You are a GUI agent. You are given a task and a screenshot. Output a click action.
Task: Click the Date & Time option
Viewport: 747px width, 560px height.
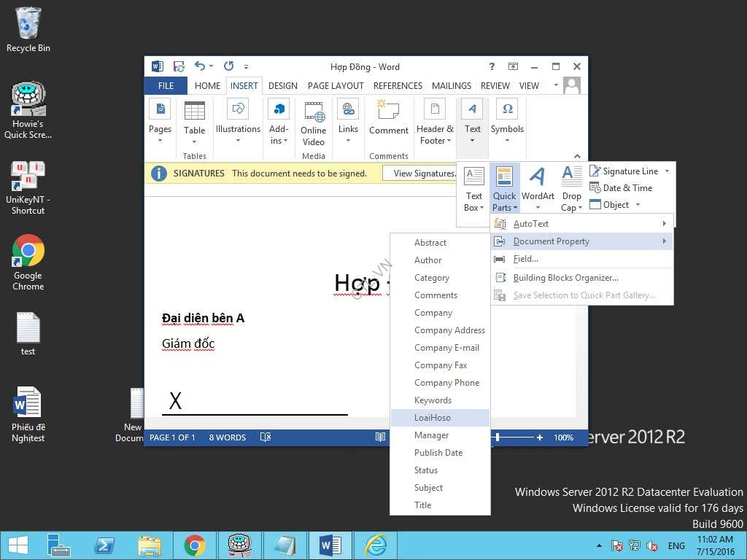[x=627, y=188]
